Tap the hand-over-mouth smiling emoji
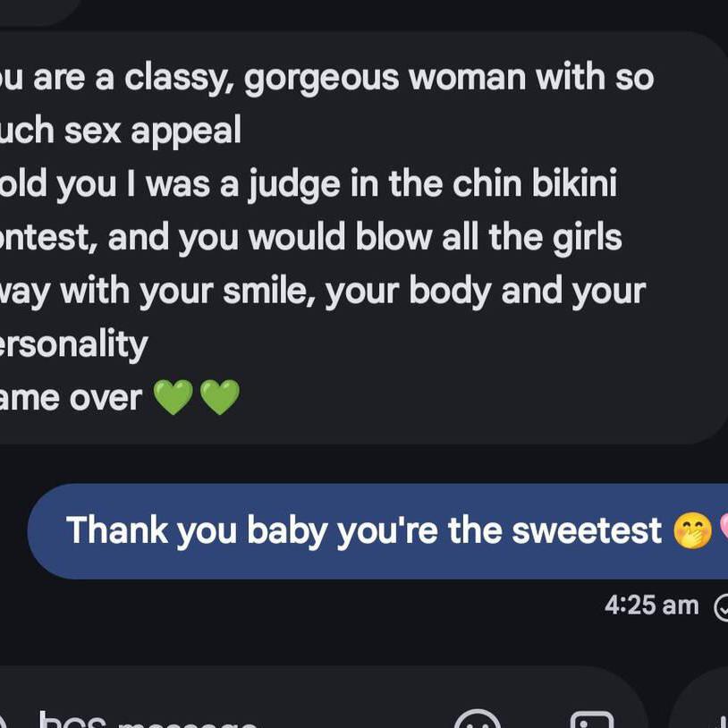 click(x=692, y=531)
